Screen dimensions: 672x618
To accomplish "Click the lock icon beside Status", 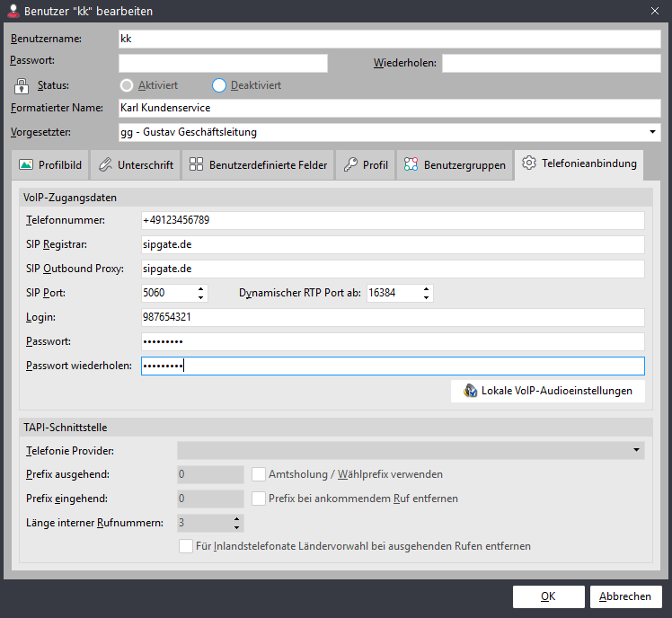I will tap(21, 85).
